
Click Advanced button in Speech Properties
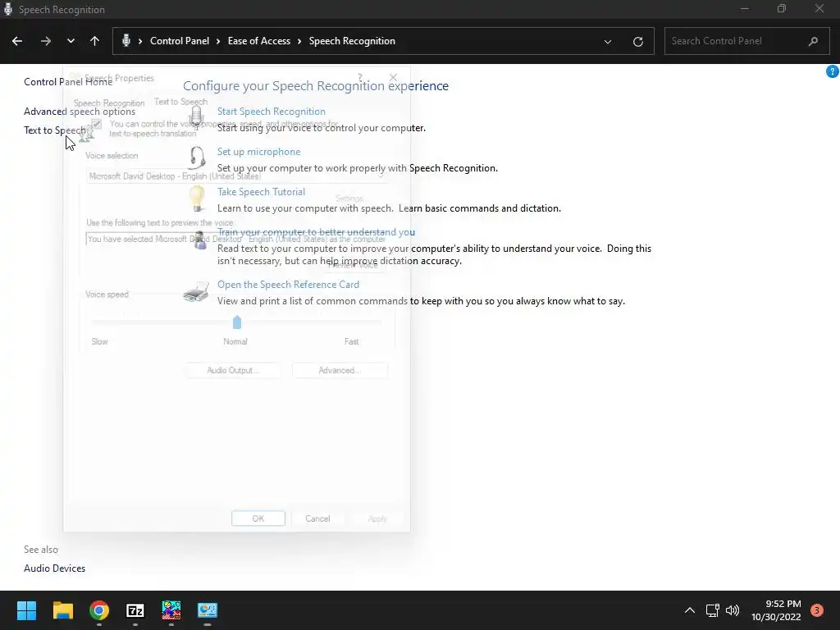coord(340,370)
